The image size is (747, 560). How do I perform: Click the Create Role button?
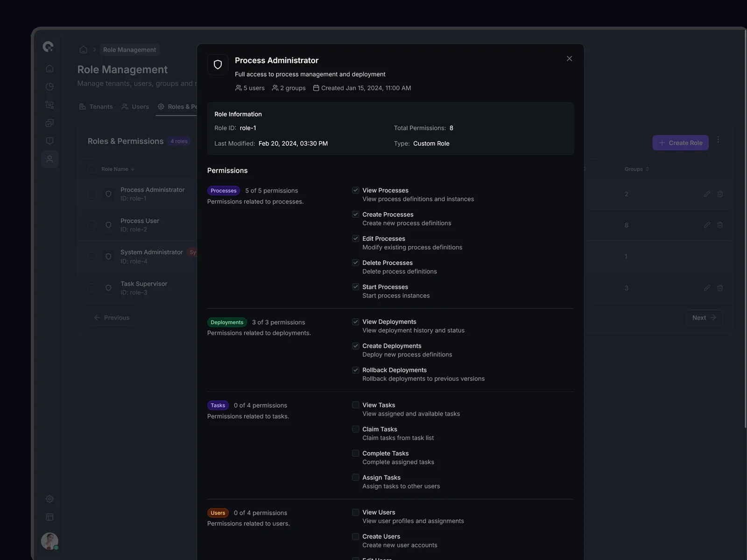pos(680,143)
